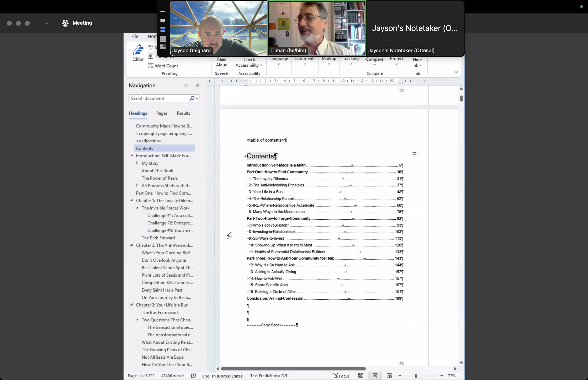Switch to the Pages tab
The width and height of the screenshot is (588, 380).
(162, 113)
